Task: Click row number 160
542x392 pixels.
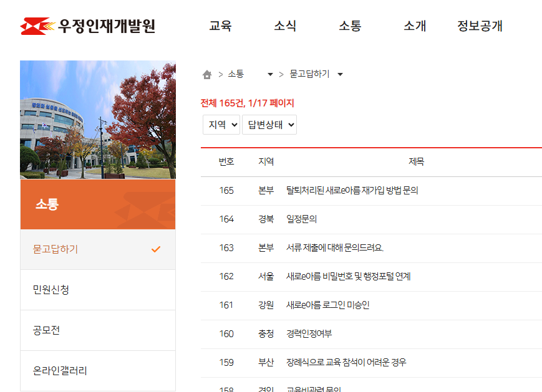Action: (226, 333)
